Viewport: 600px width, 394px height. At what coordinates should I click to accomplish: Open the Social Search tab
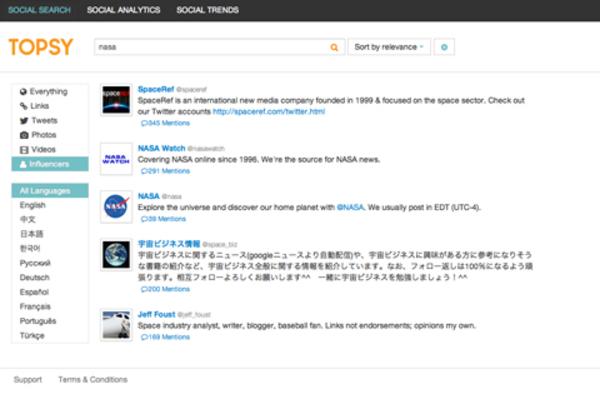coord(39,10)
